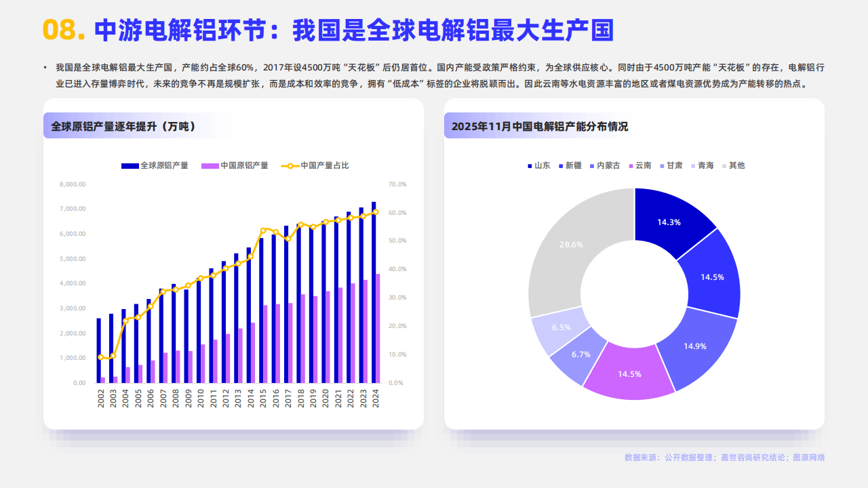Click the purple 中国原铝产量 legend marker
The height and width of the screenshot is (488, 868).
tap(209, 165)
